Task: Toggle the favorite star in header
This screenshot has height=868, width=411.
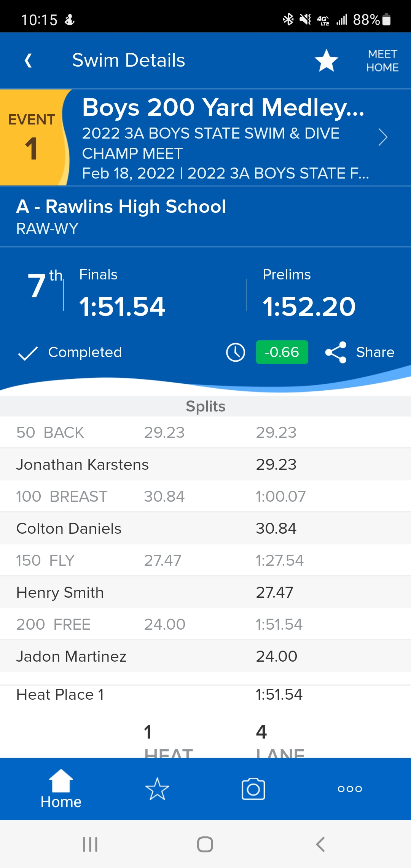Action: [x=326, y=61]
